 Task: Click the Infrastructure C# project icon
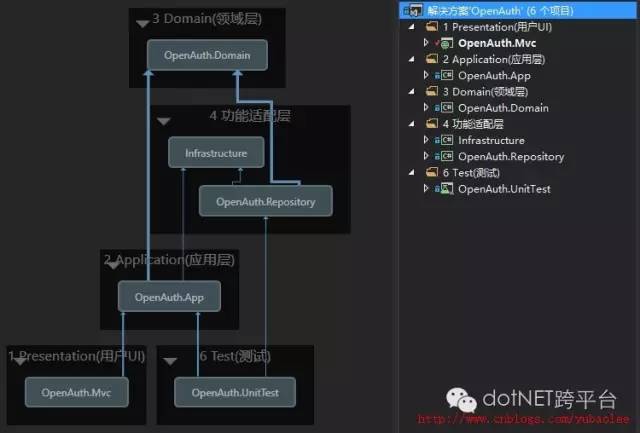(x=447, y=140)
